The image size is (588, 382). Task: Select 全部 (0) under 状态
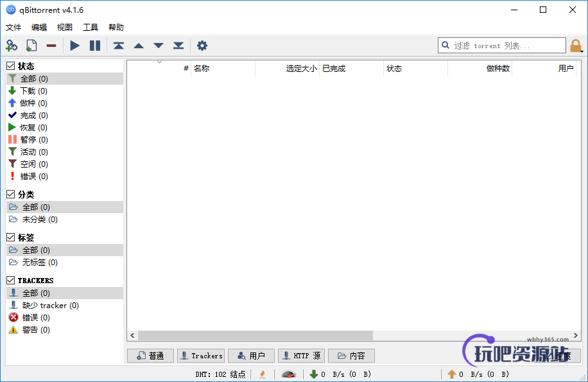(65, 79)
